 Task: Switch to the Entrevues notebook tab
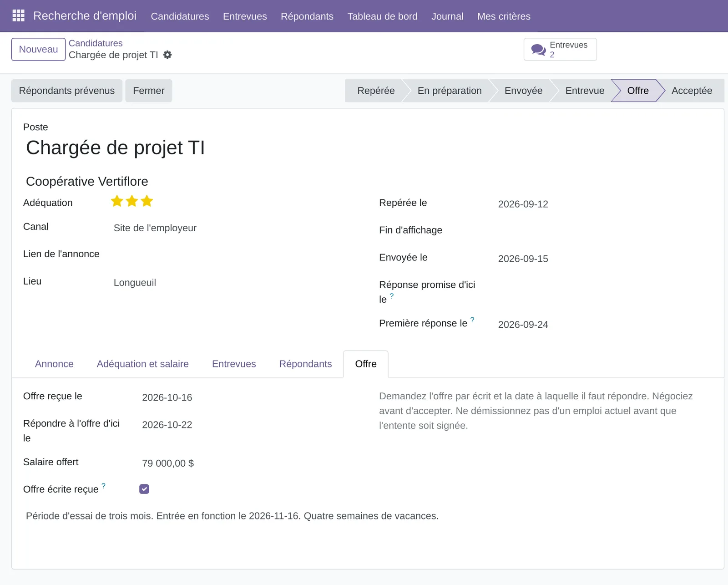[234, 364]
